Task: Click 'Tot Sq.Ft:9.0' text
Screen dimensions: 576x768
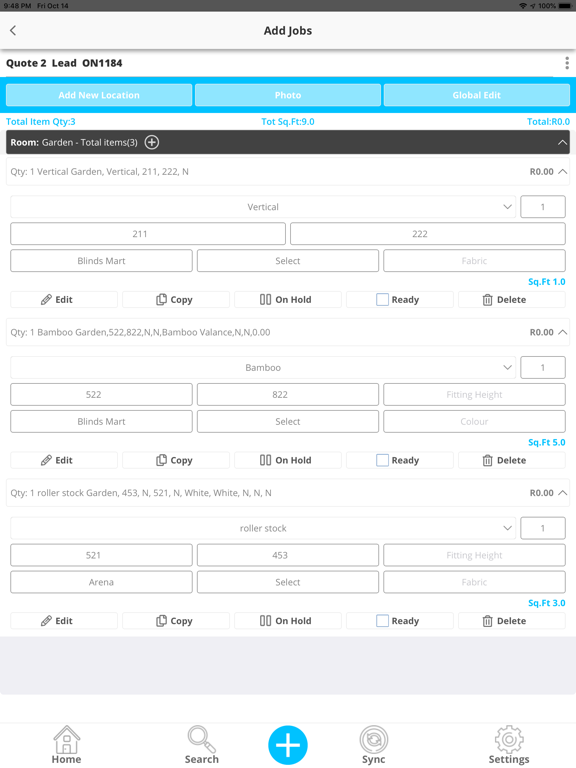Action: pyautogui.click(x=288, y=121)
